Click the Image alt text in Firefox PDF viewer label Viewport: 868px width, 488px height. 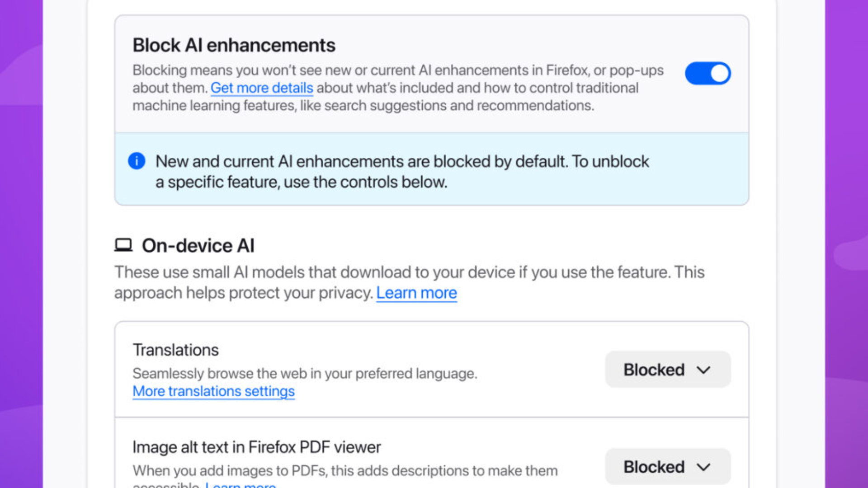(256, 446)
